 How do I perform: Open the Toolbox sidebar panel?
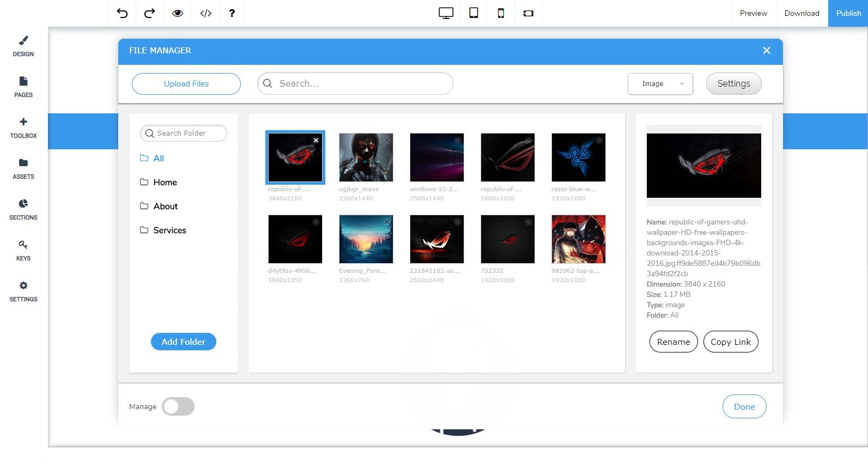pos(23,128)
